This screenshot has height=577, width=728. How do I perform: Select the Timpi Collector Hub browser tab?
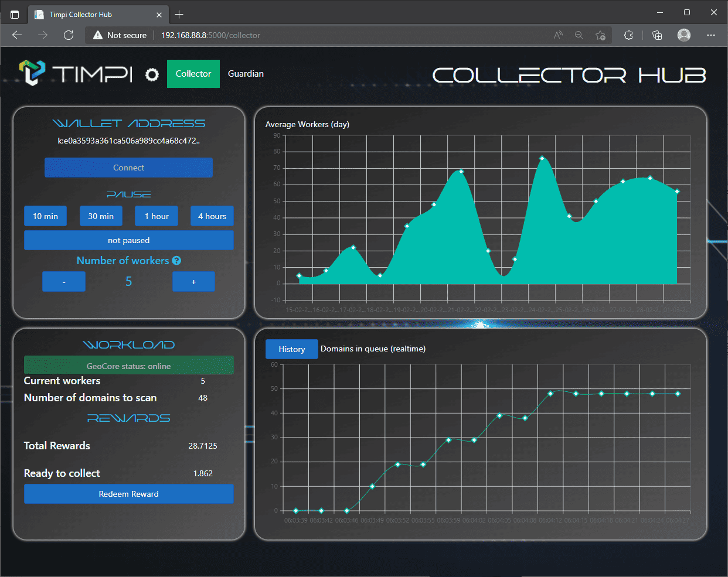[98, 15]
